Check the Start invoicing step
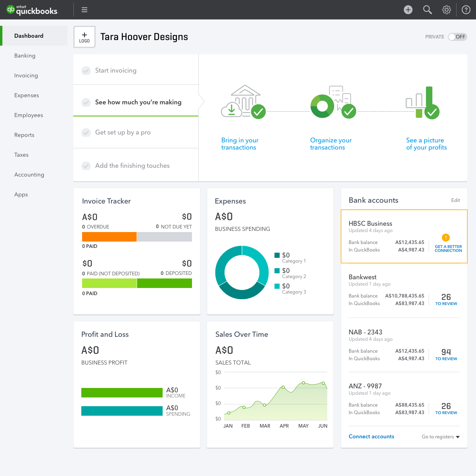The image size is (476, 476). tap(86, 71)
